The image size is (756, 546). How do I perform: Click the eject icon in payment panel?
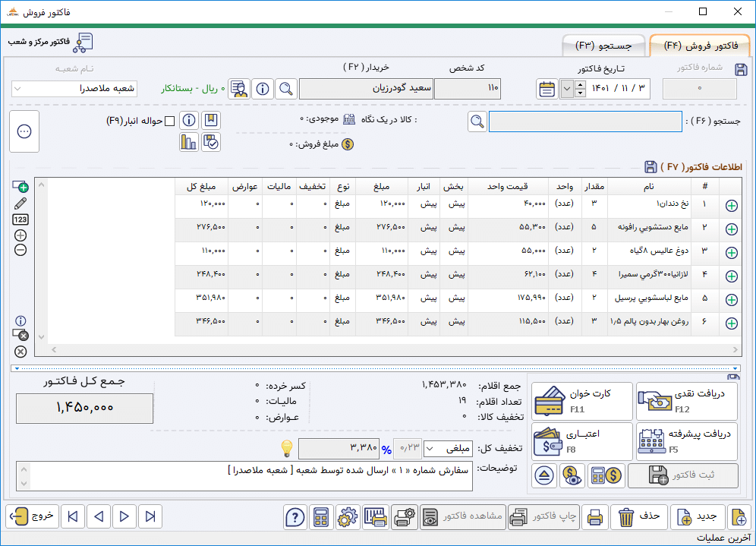(x=544, y=475)
